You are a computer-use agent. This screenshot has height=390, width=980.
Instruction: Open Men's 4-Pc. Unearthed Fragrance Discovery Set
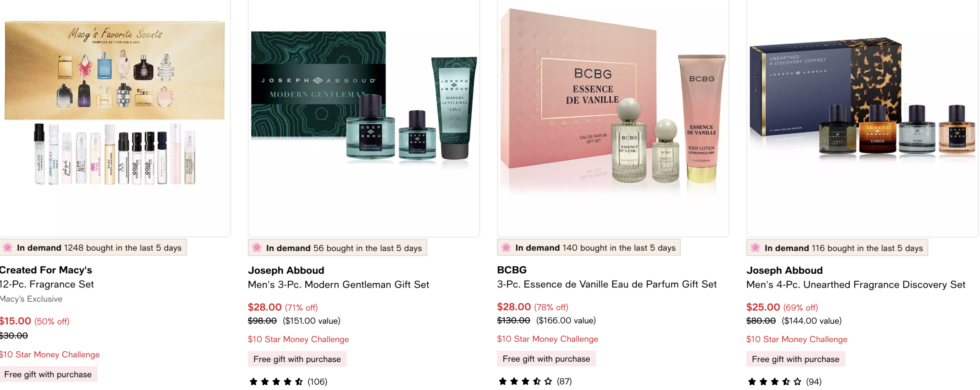[856, 284]
